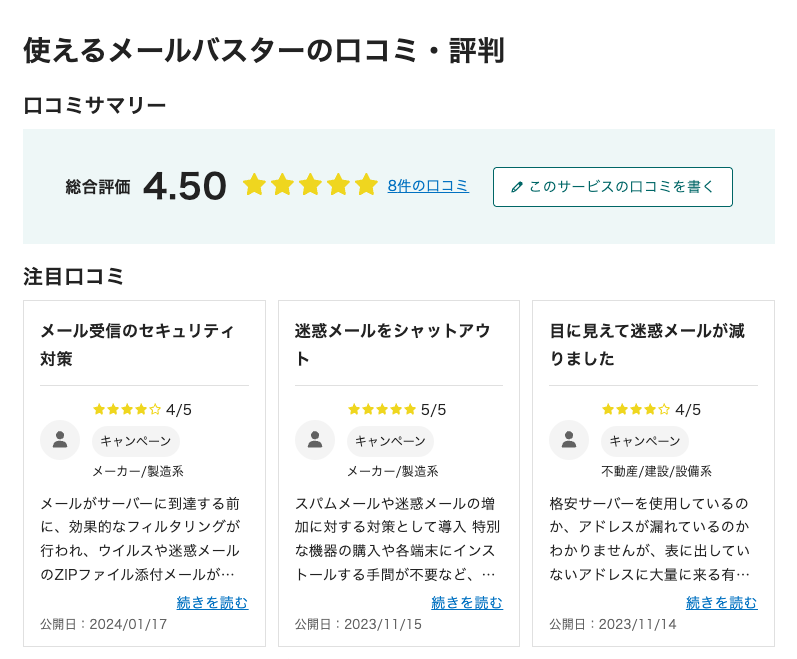This screenshot has height=659, width=797.
Task: Click the 4.50 overall rating score
Action: pyautogui.click(x=185, y=187)
